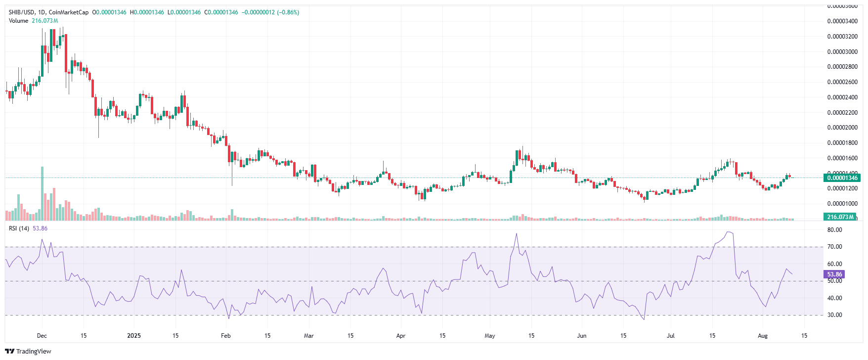
Task: Click the 2025 label on the time axis
Action: [134, 336]
